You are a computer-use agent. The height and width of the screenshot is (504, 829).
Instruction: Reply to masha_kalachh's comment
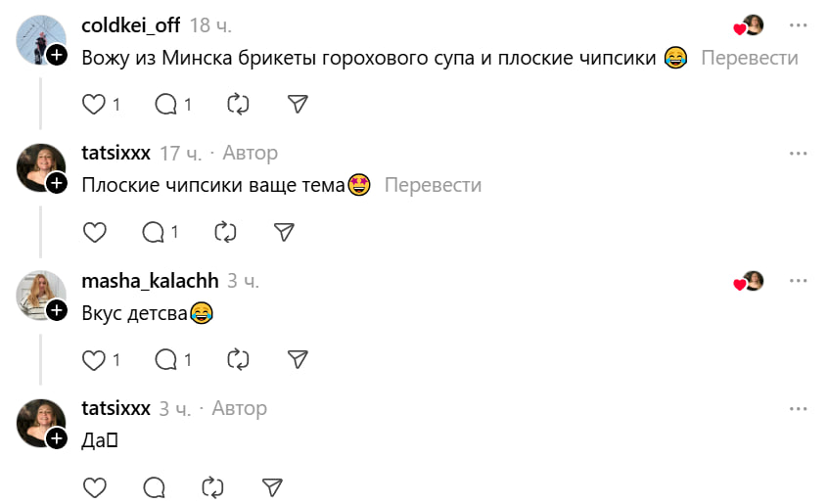click(167, 360)
